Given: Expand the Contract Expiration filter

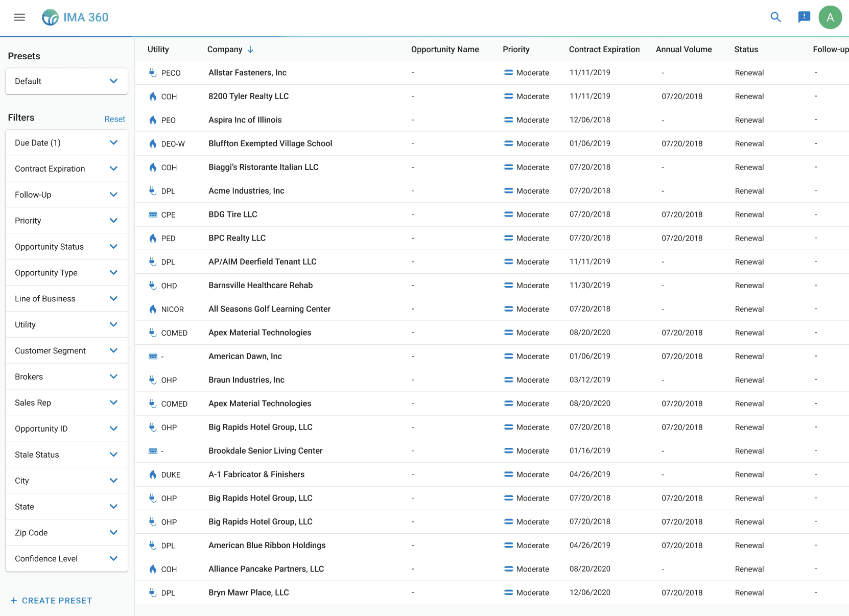Looking at the screenshot, I should (66, 169).
